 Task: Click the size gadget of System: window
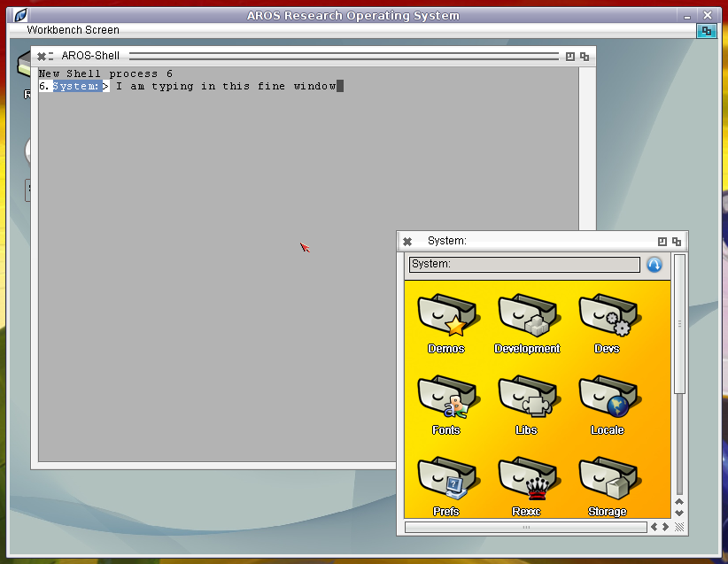point(679,527)
